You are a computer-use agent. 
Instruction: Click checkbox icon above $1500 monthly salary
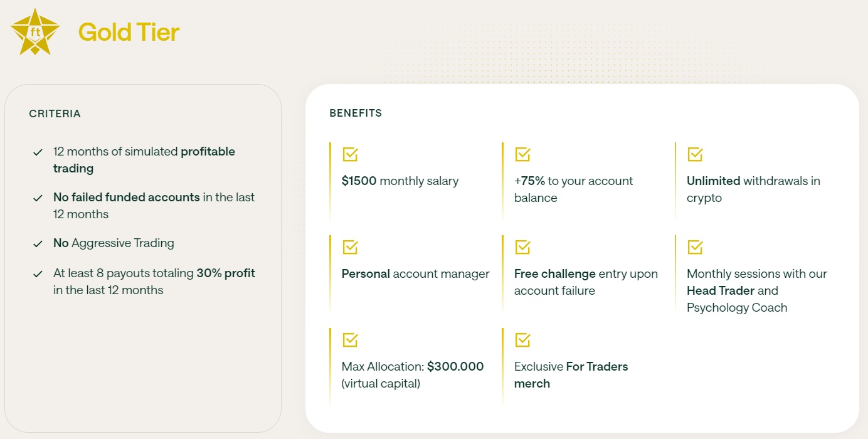coord(350,154)
